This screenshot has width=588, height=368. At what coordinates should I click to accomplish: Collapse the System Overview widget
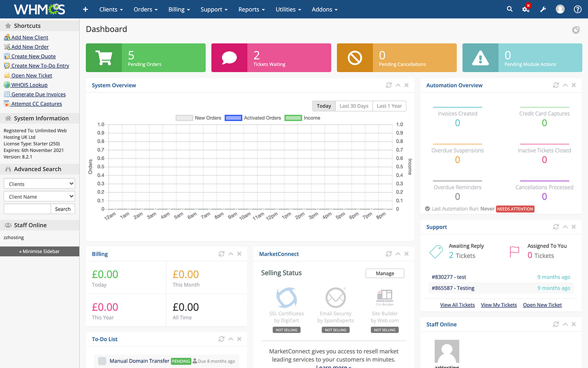point(398,86)
